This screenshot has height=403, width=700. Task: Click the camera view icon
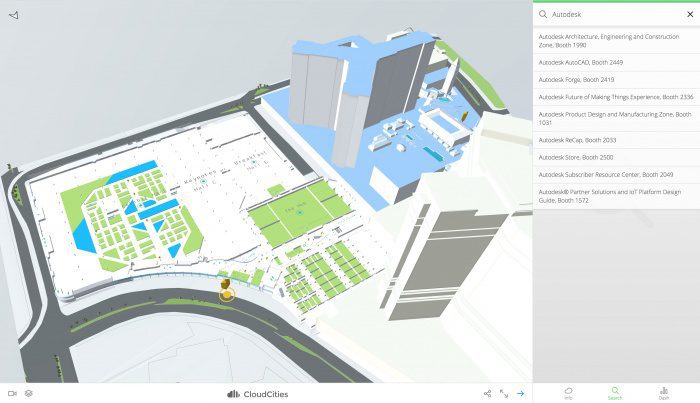(12, 393)
